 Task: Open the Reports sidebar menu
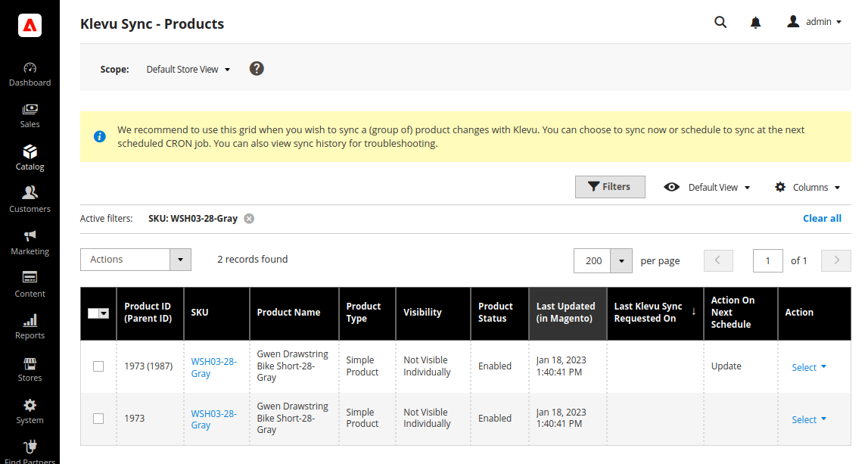[30, 327]
